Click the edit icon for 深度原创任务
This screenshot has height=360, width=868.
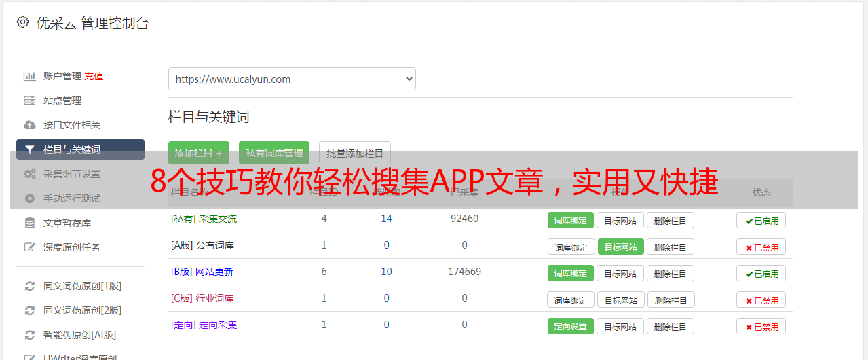(x=29, y=247)
